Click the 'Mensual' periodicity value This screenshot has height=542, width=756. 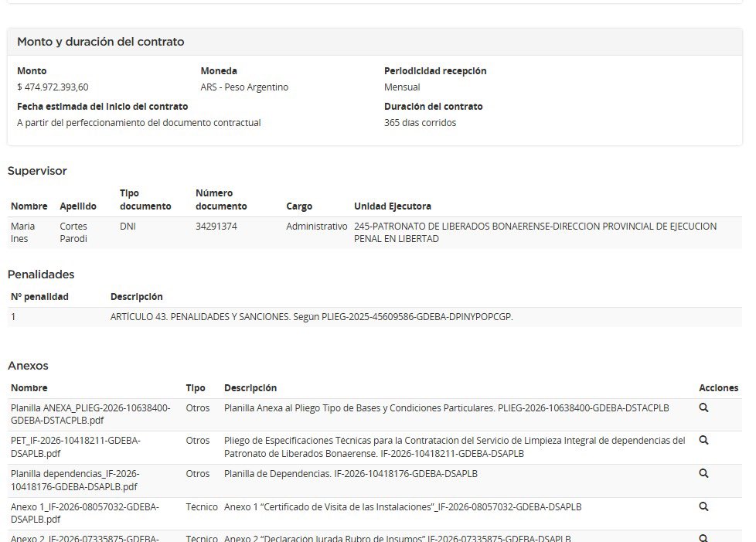(x=402, y=87)
